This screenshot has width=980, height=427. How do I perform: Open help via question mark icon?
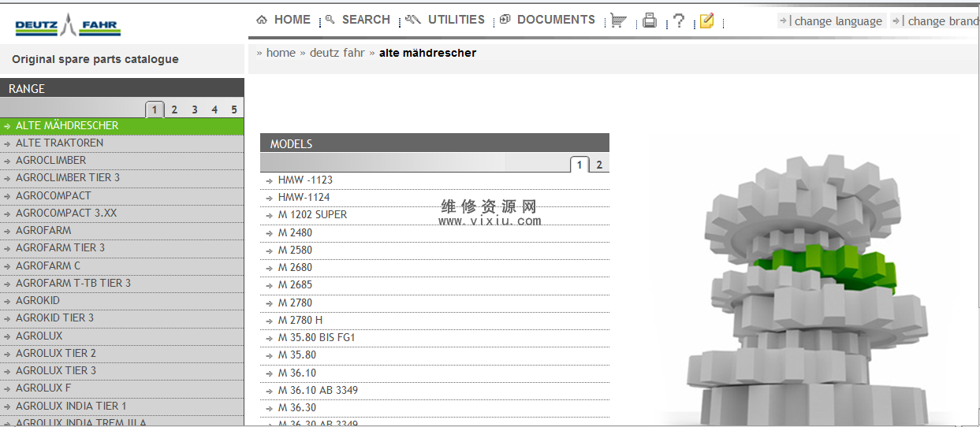tap(678, 21)
